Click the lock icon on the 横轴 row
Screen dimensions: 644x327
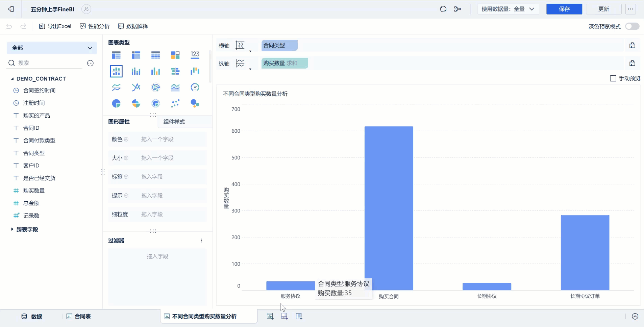(x=633, y=45)
